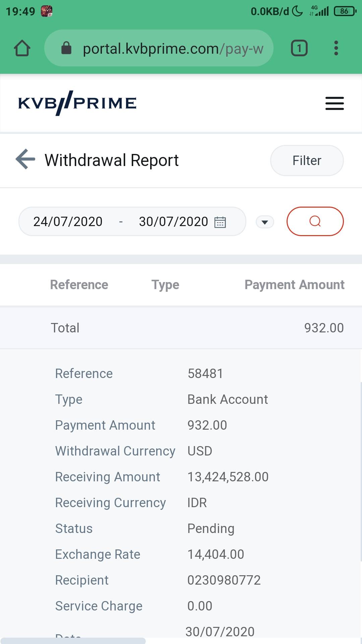The width and height of the screenshot is (362, 644).
Task: Open the browser three-dot menu
Action: (336, 48)
